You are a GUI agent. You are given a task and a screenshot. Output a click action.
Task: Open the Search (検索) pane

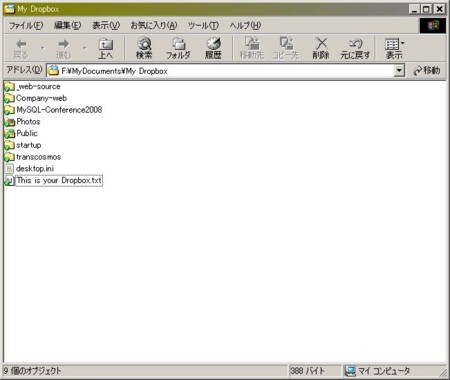(144, 49)
